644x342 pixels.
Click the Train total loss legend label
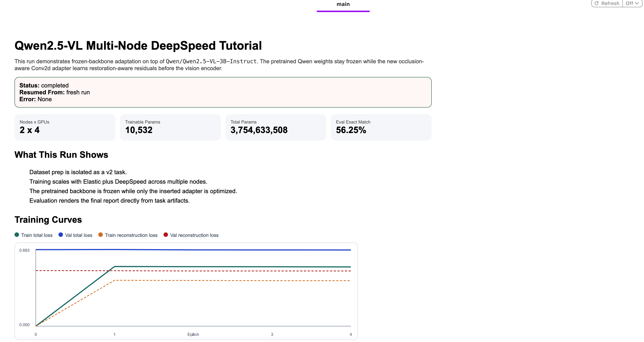click(37, 235)
